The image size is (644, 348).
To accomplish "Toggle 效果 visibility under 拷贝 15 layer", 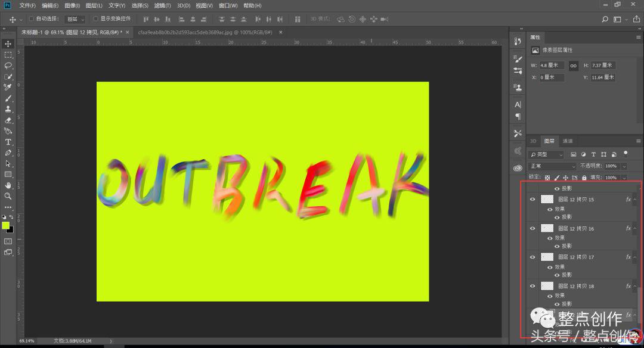I will 550,209.
